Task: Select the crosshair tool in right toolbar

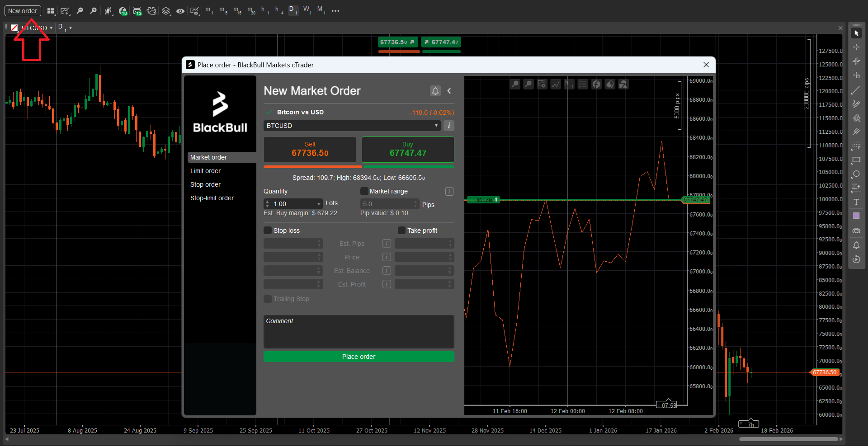Action: click(856, 47)
